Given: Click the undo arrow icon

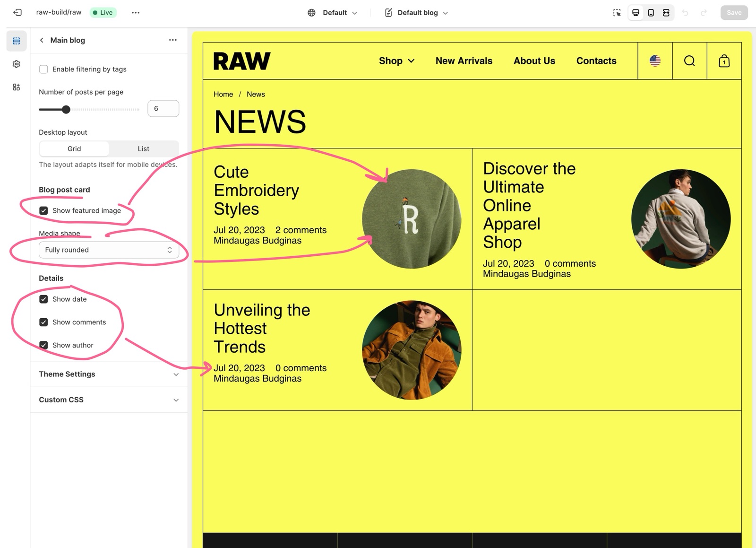Looking at the screenshot, I should click(x=685, y=13).
